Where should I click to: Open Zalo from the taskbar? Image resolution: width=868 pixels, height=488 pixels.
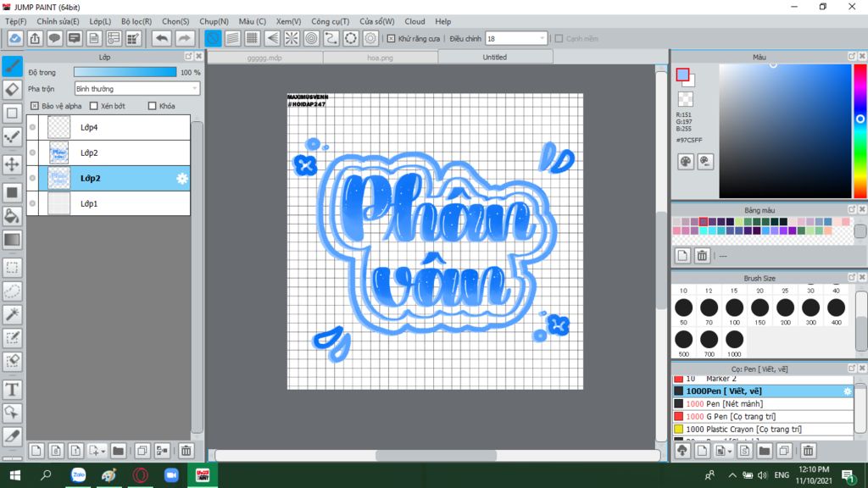coord(78,475)
